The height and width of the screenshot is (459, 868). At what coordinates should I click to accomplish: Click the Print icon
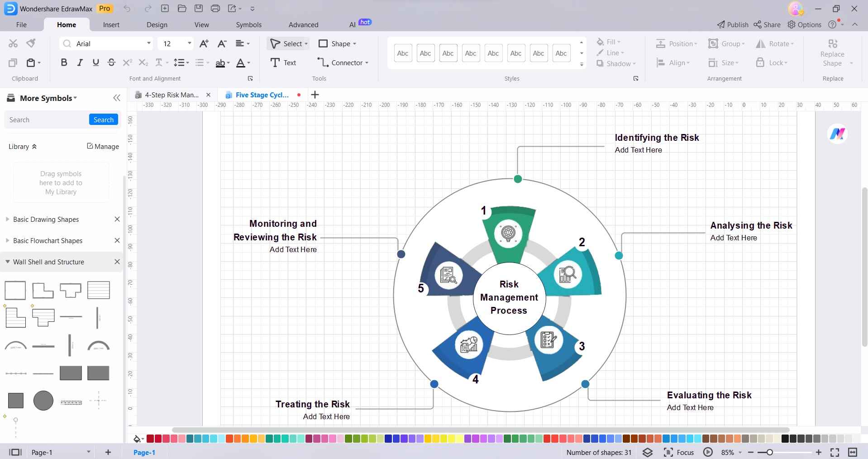tap(215, 8)
